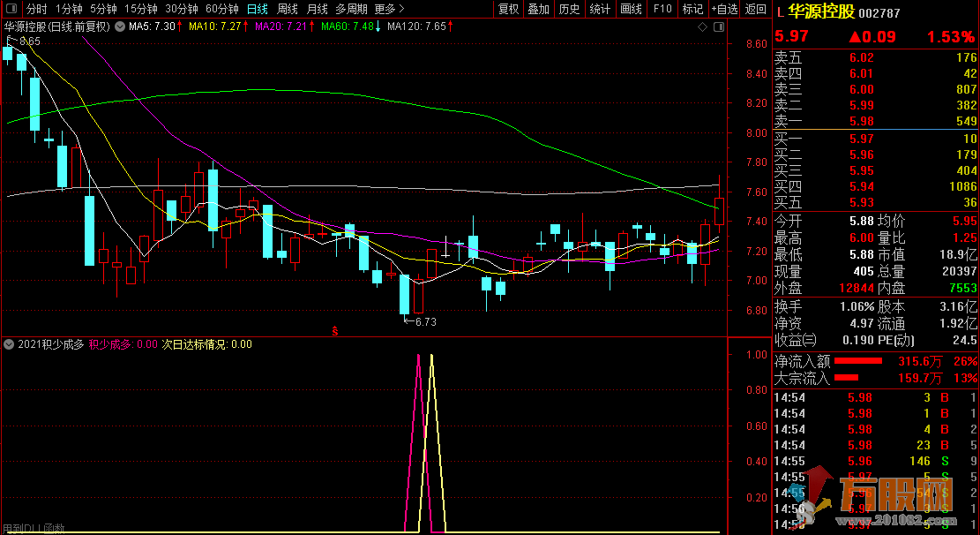The width and height of the screenshot is (980, 535).
Task: Switch to 周线 weekly chart
Action: 288,9
